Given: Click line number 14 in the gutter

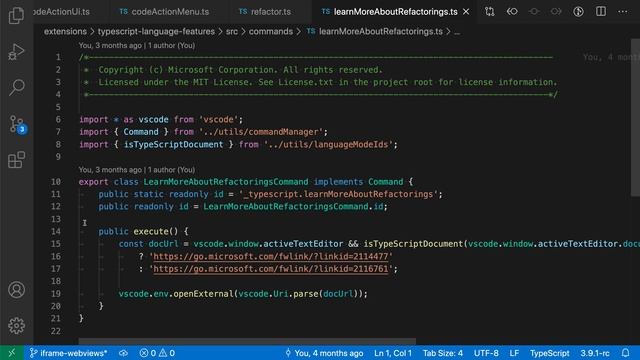Looking at the screenshot, I should [x=56, y=231].
